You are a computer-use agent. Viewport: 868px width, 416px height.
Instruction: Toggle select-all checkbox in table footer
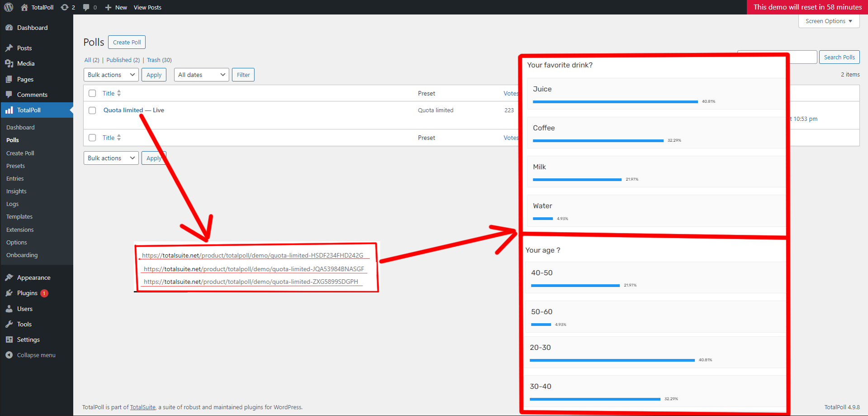(x=92, y=138)
